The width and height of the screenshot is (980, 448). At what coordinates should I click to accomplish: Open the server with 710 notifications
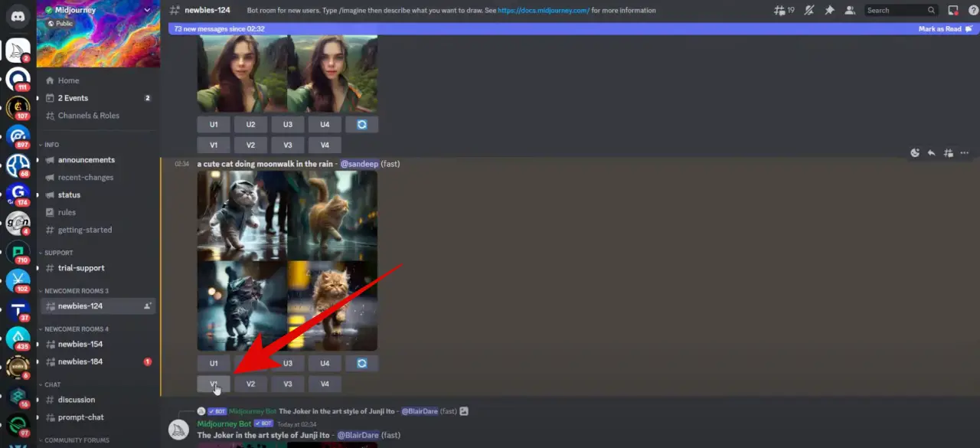tap(18, 253)
